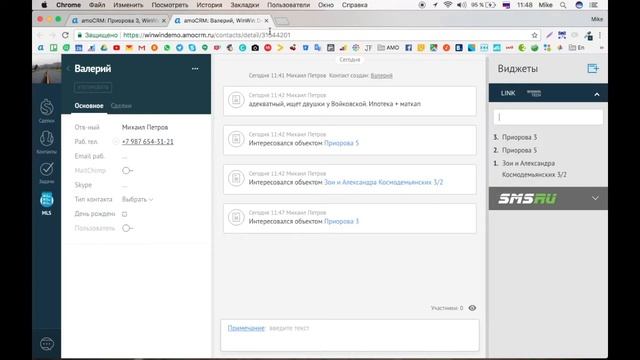Toggle the MailChimp switch
The image size is (640, 360).
tap(127, 171)
